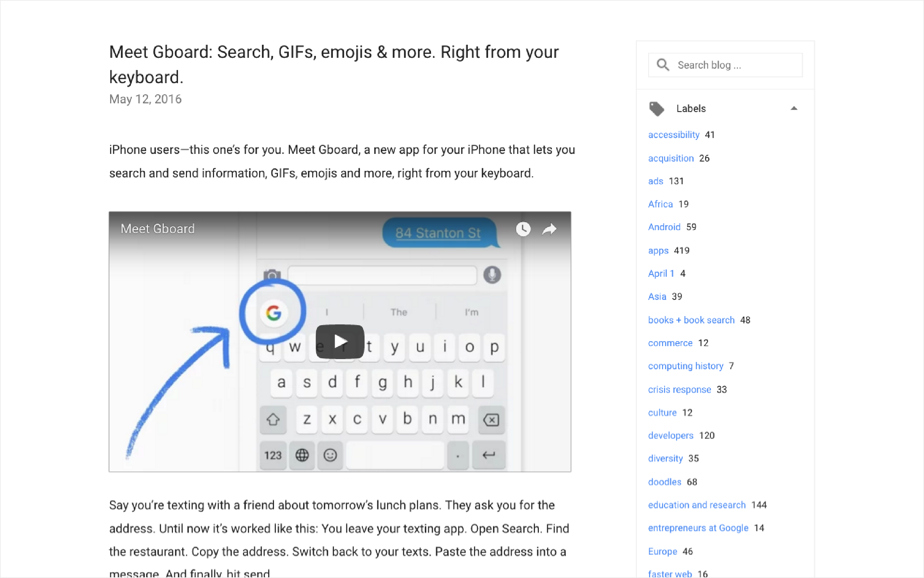Image resolution: width=924 pixels, height=578 pixels.
Task: Open the apps label
Action: point(658,251)
